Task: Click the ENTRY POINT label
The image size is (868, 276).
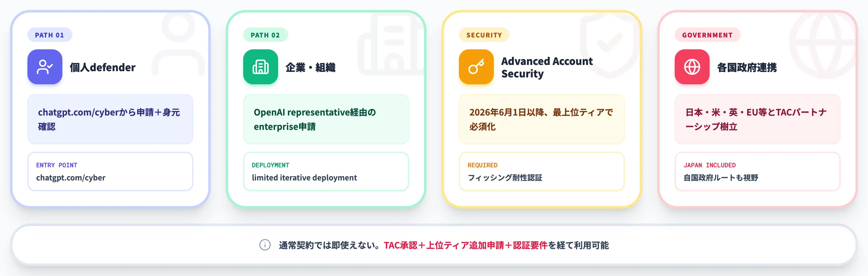Action: (57, 165)
